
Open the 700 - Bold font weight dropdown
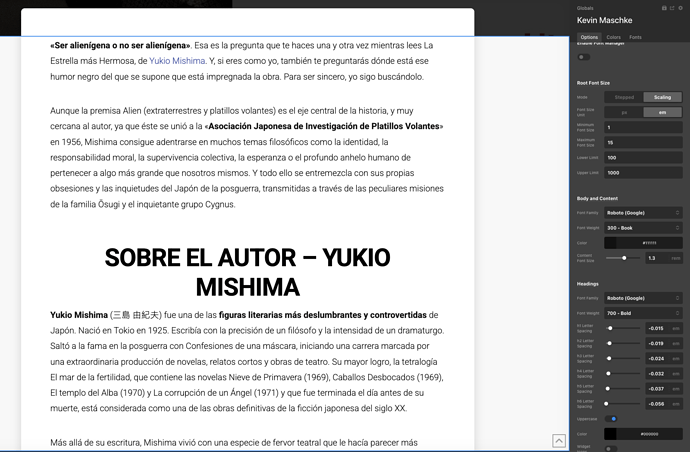click(644, 313)
